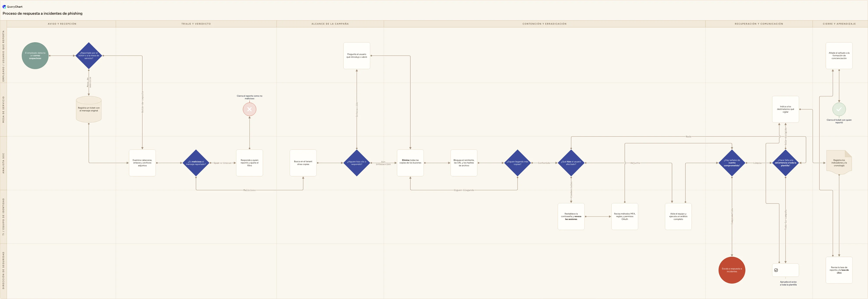Click the QueryChart logo icon

pyautogui.click(x=4, y=7)
